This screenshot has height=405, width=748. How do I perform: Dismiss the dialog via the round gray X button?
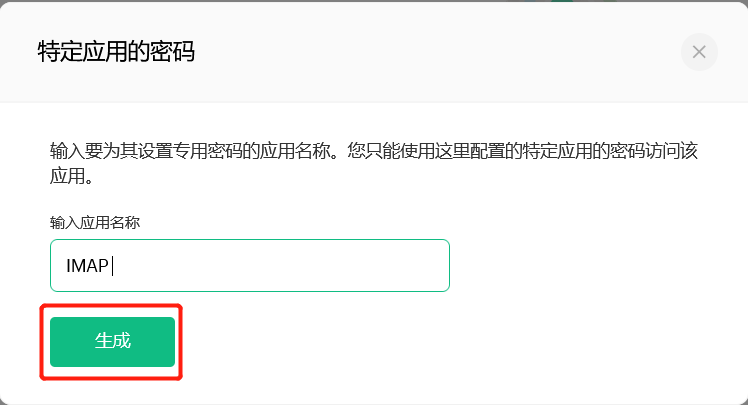[x=699, y=52]
